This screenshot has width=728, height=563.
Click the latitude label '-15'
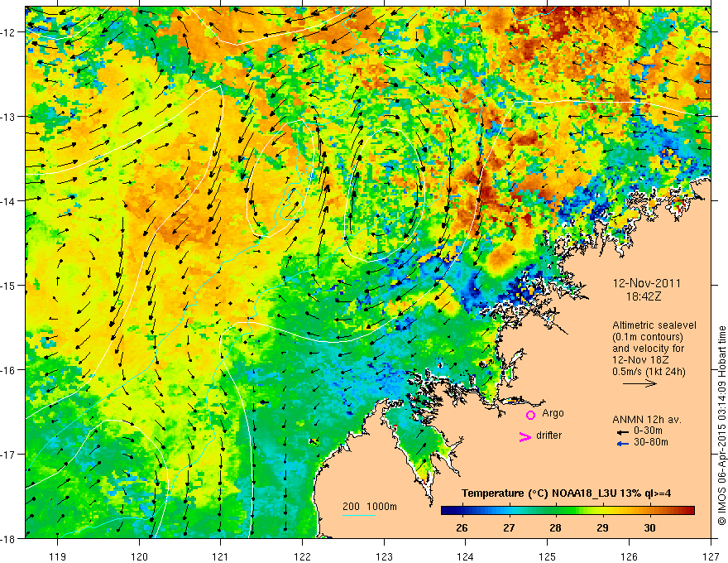coord(8,285)
